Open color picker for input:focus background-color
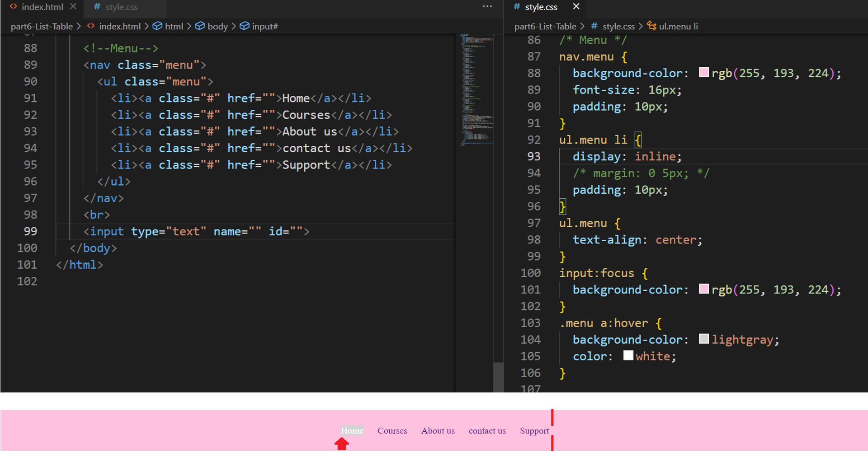This screenshot has width=868, height=462. click(704, 289)
